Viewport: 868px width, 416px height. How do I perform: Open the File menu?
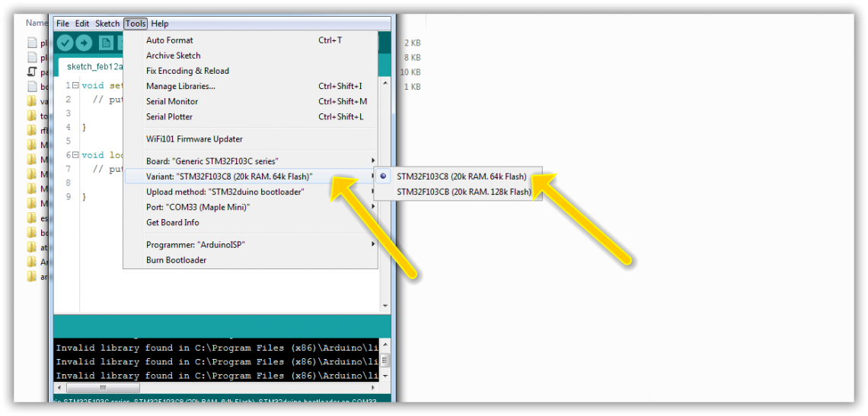coord(62,24)
